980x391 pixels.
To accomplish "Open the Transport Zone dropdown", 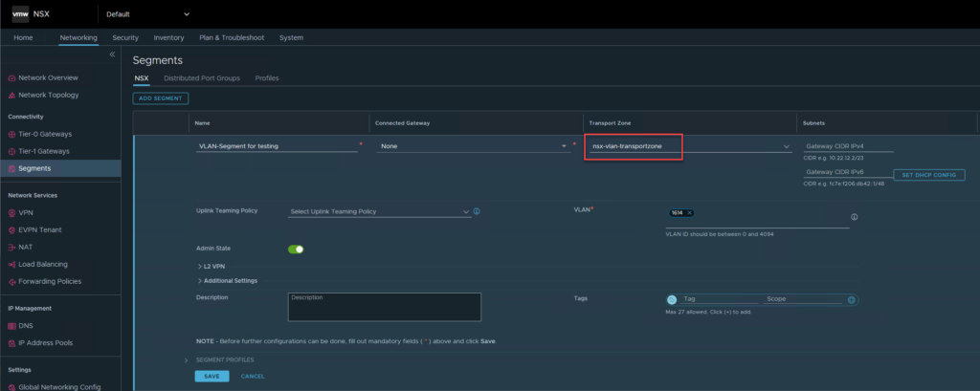I will tap(786, 146).
